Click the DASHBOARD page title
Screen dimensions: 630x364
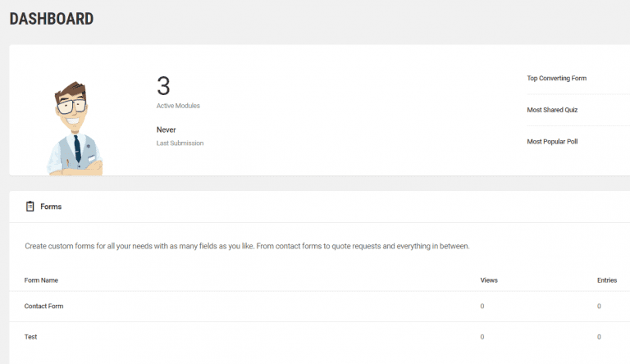click(x=51, y=18)
